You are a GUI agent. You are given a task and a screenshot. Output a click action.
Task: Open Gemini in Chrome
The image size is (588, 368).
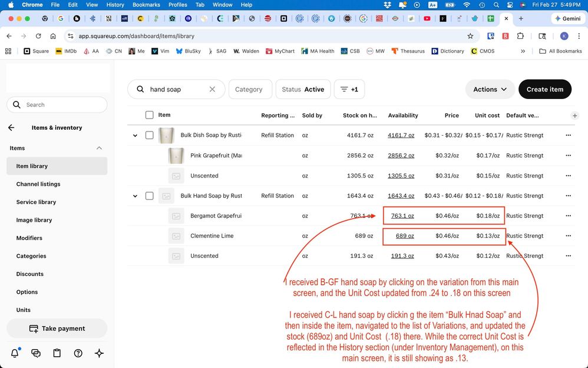pyautogui.click(x=568, y=18)
